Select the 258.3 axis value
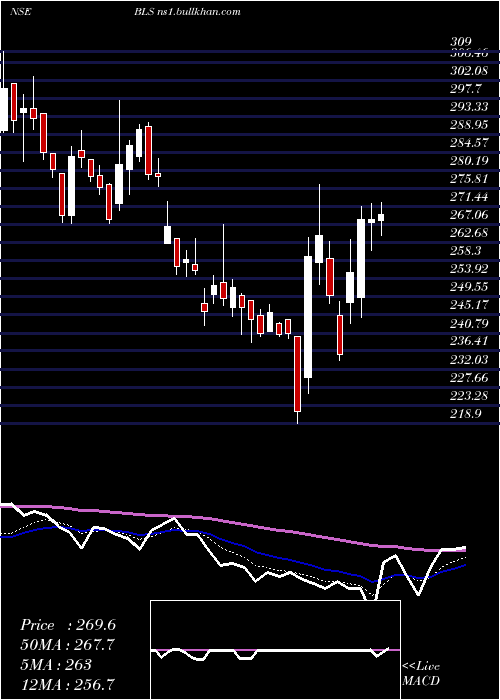Screen dimensions: 500x700 pyautogui.click(x=466, y=251)
